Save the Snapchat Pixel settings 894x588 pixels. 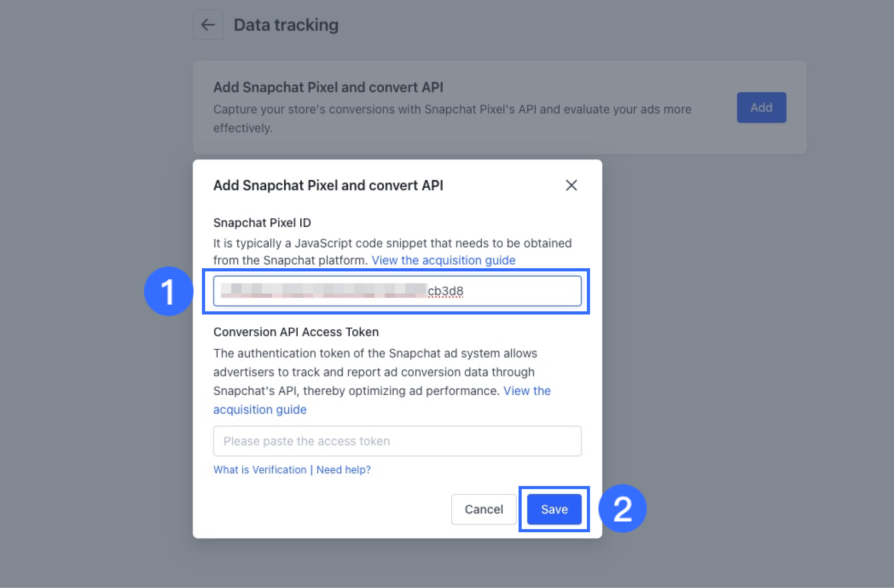554,509
